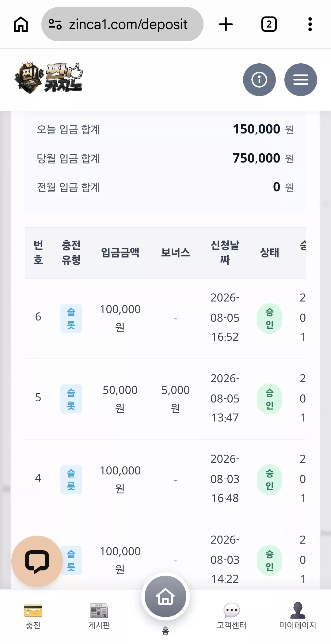Open a new browser tab with plus icon

tap(226, 24)
